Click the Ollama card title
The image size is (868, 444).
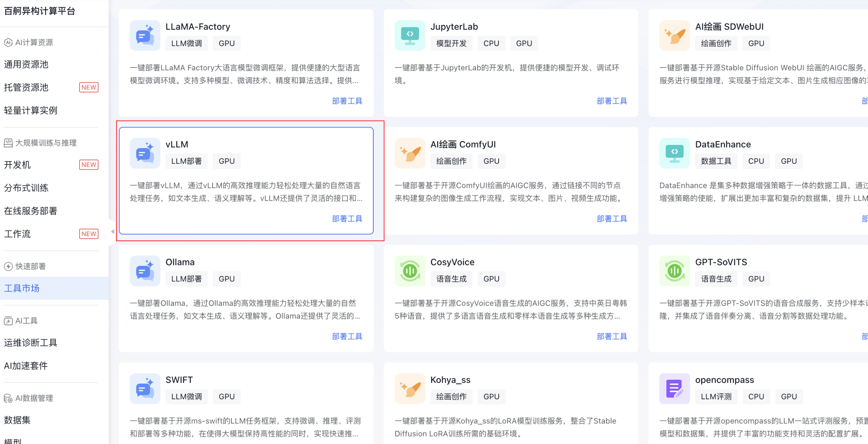180,262
